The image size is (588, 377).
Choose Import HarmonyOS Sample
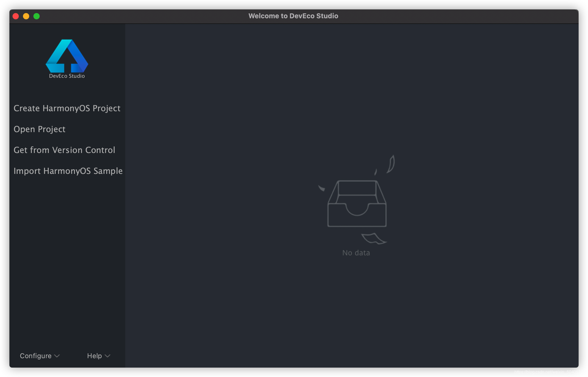[68, 171]
